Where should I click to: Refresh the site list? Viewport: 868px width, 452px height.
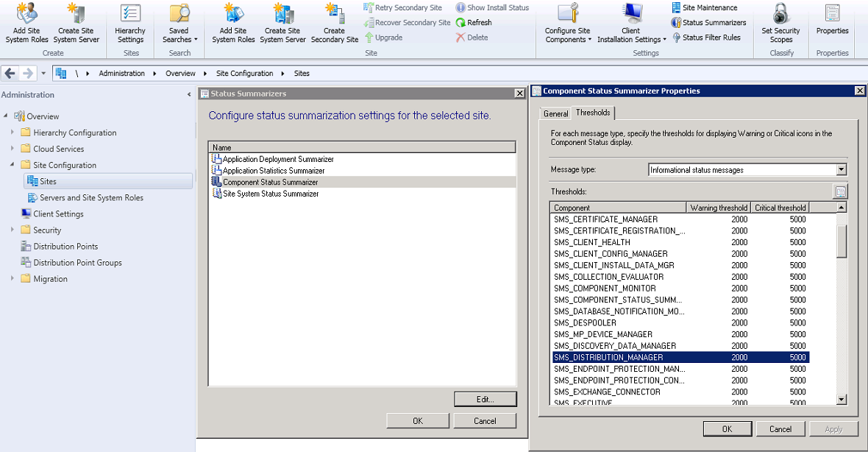pyautogui.click(x=474, y=23)
